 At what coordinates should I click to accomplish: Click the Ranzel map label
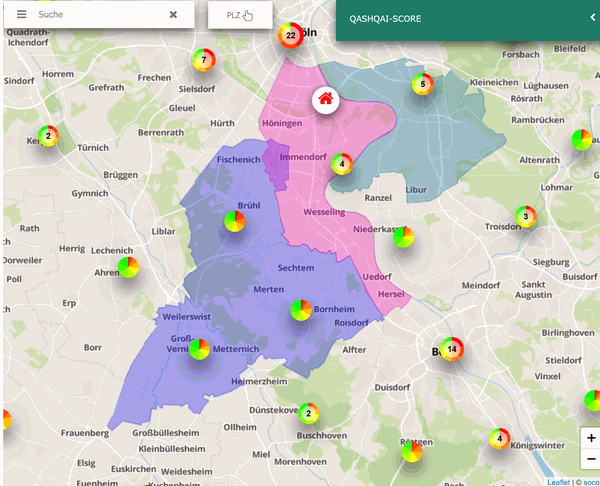coord(378,198)
